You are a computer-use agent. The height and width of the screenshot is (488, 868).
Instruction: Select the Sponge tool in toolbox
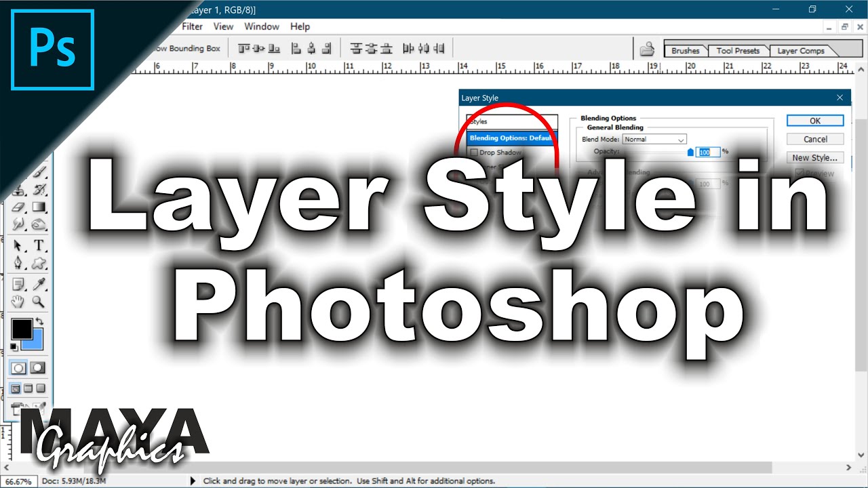(x=38, y=224)
